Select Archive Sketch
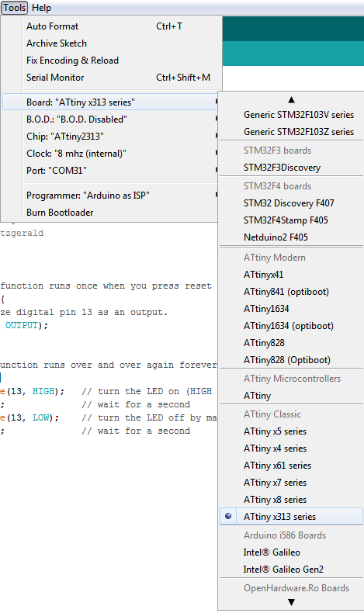Image resolution: width=364 pixels, height=613 pixels. tap(112, 43)
